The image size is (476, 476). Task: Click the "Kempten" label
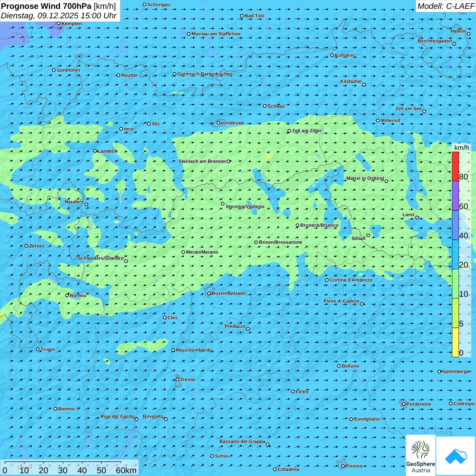pos(72,23)
